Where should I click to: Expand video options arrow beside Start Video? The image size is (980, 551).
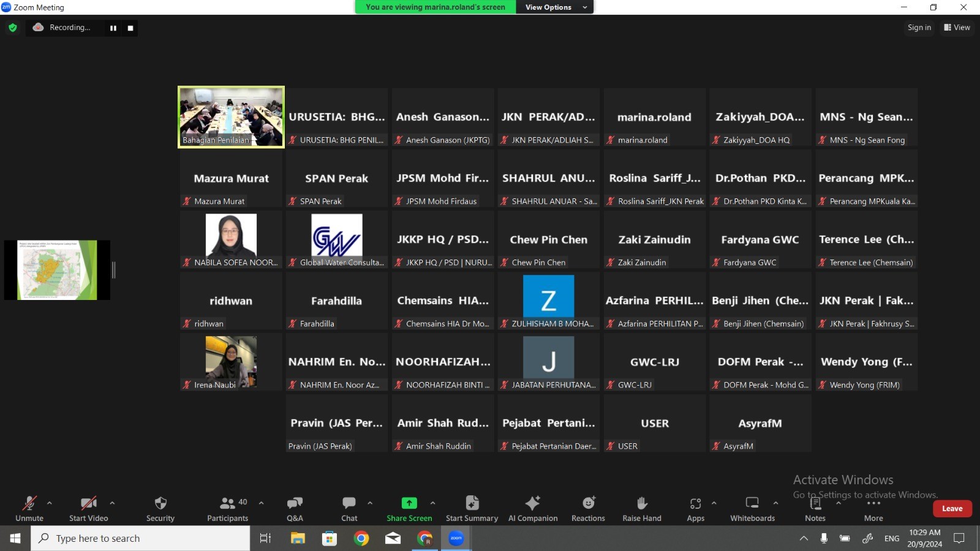[x=112, y=503]
